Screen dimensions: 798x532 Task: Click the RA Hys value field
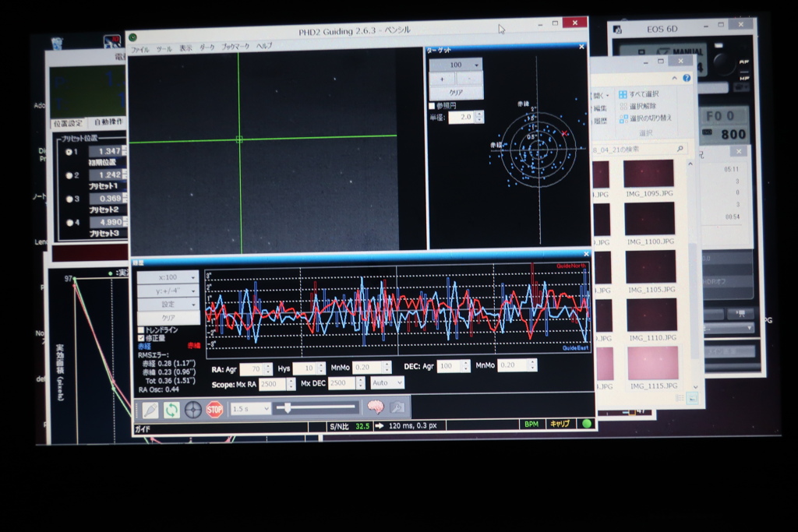[x=305, y=368]
